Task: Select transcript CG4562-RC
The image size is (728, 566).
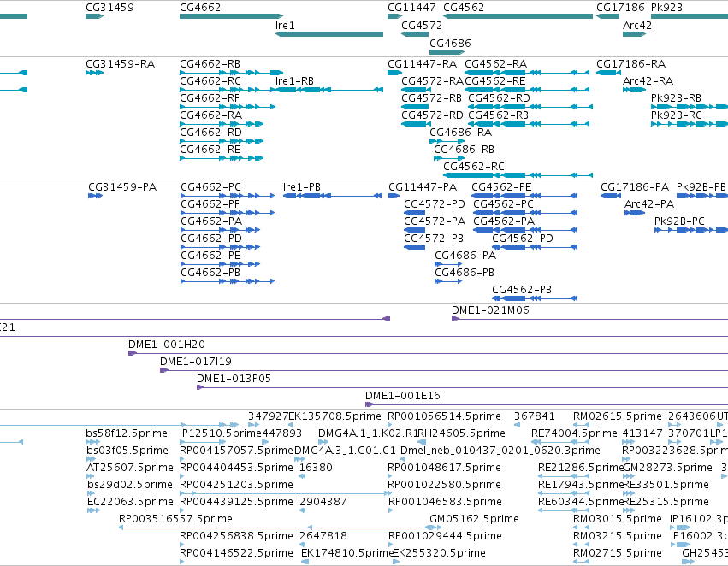Action: point(518,175)
